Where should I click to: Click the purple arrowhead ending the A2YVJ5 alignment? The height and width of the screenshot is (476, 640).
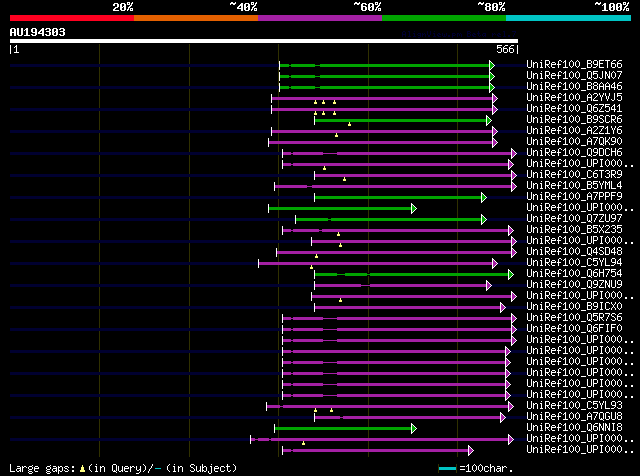[495, 98]
